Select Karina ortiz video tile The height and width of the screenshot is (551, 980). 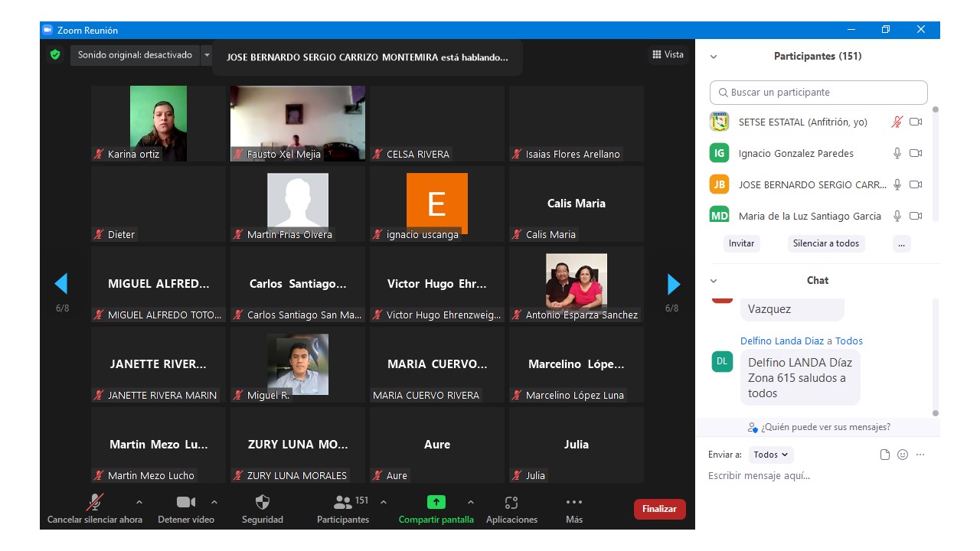click(158, 123)
